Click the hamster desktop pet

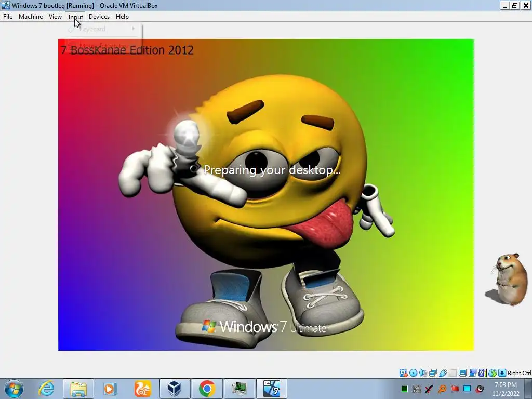point(507,279)
